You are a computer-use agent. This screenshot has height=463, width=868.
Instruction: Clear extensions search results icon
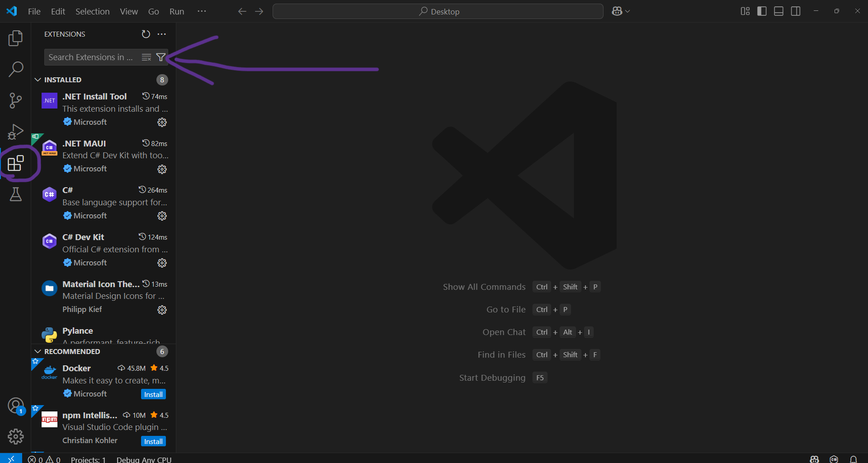(146, 57)
